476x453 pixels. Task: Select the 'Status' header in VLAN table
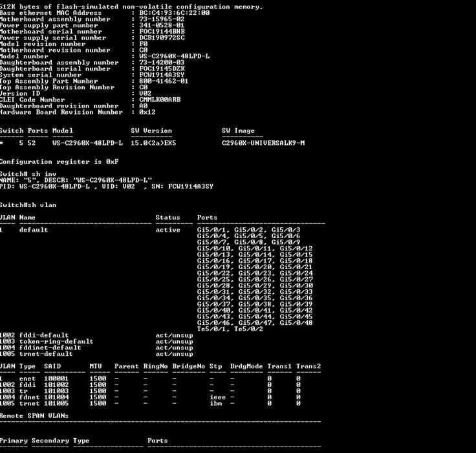(168, 217)
